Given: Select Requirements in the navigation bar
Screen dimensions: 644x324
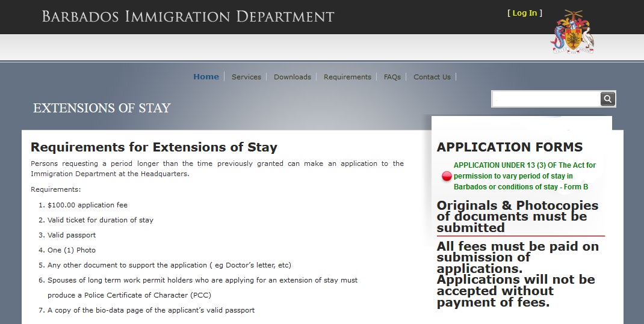Looking at the screenshot, I should click(347, 77).
